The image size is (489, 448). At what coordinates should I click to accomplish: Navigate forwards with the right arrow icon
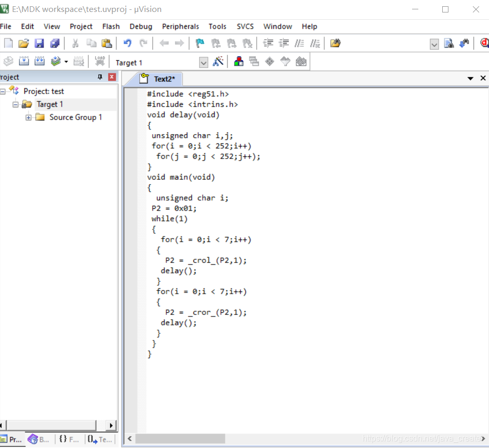[179, 43]
